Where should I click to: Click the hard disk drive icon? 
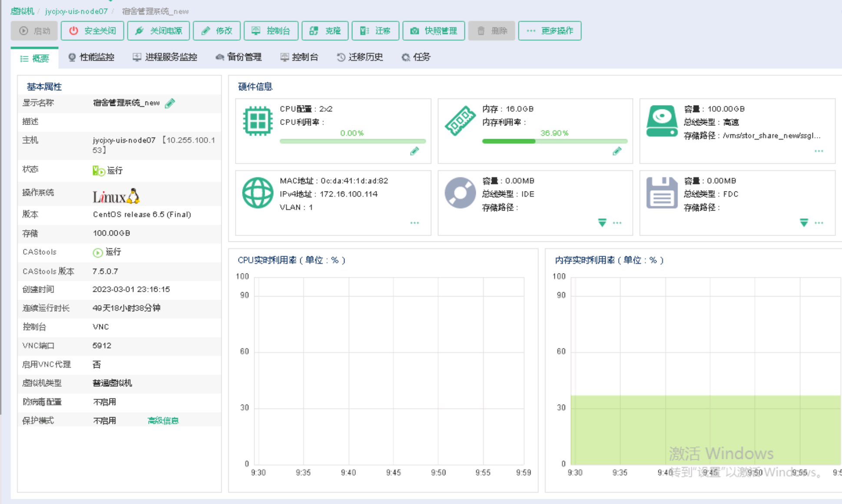click(x=662, y=121)
